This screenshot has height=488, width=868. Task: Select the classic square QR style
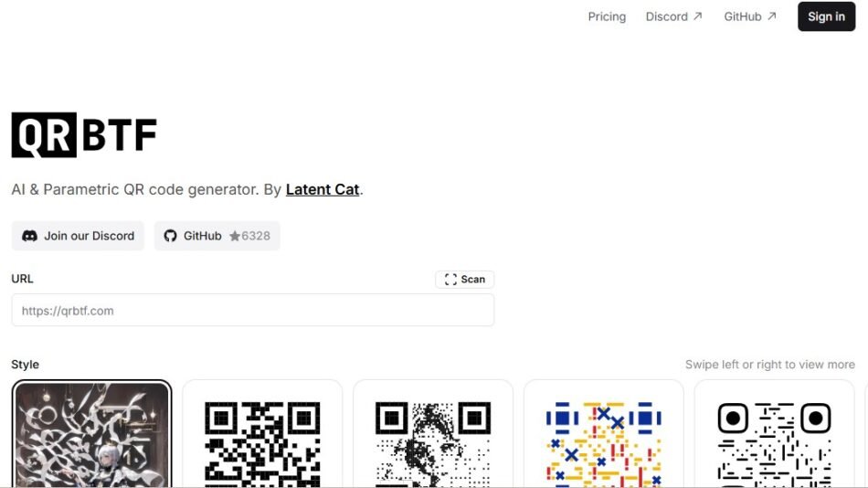[x=262, y=434]
